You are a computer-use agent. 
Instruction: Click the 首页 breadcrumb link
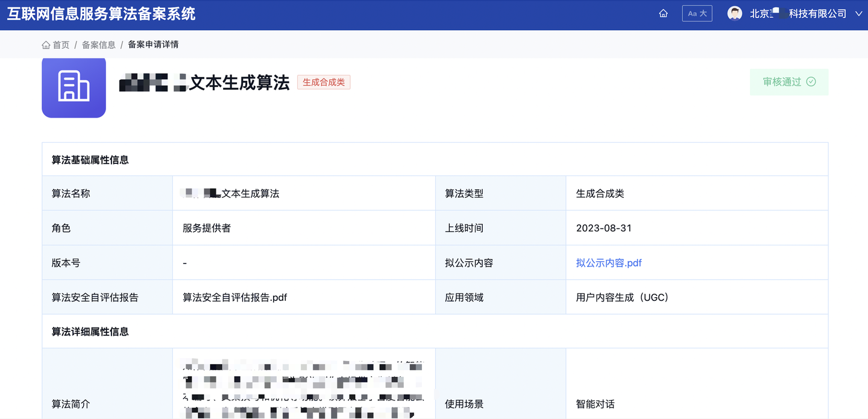60,44
